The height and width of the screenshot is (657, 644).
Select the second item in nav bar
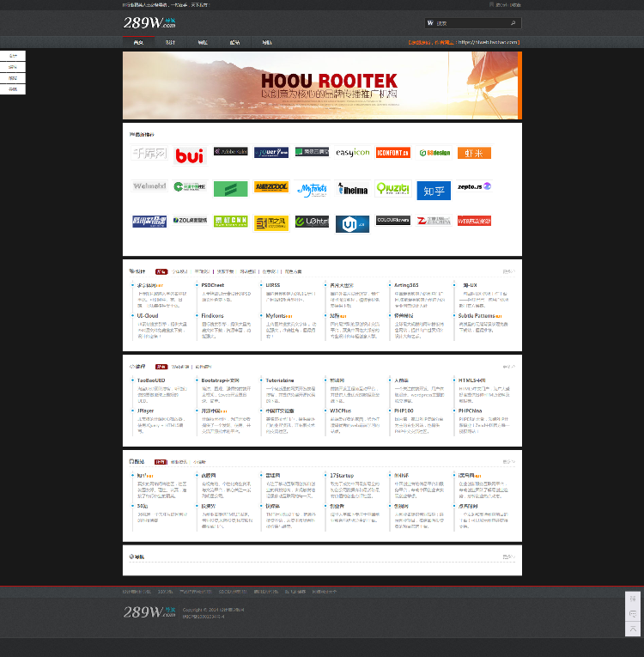[170, 42]
